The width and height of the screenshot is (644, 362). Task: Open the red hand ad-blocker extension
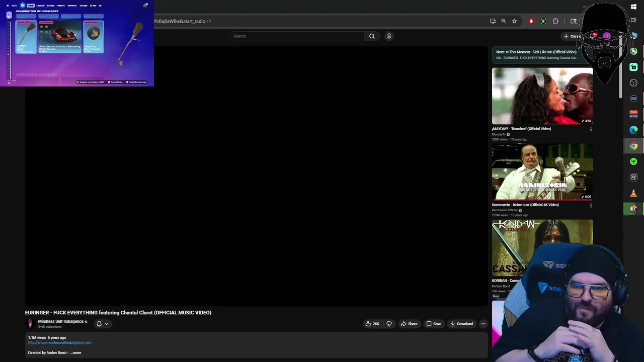point(531,21)
